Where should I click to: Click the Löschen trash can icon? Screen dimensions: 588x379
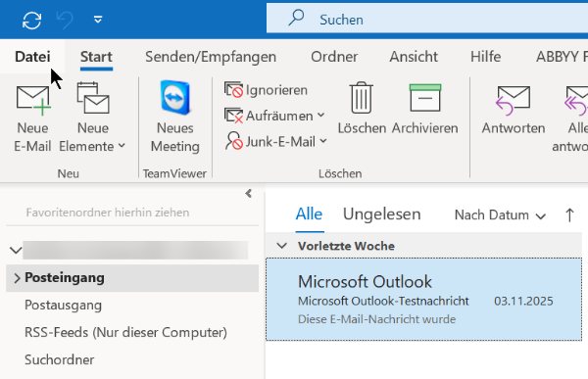tap(362, 98)
